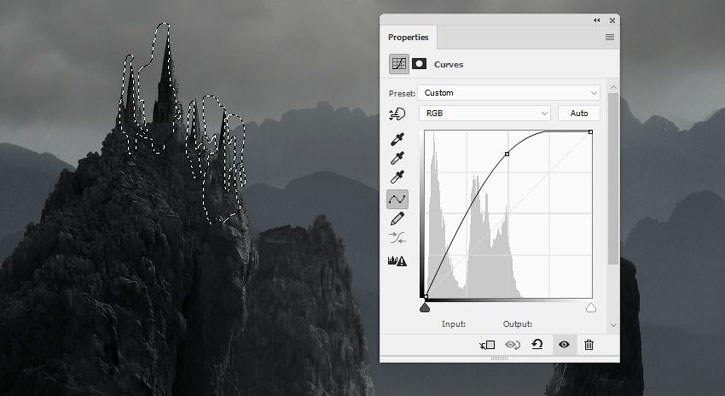Collapse panel with double-arrow icon
The height and width of the screenshot is (396, 725).
click(x=597, y=20)
